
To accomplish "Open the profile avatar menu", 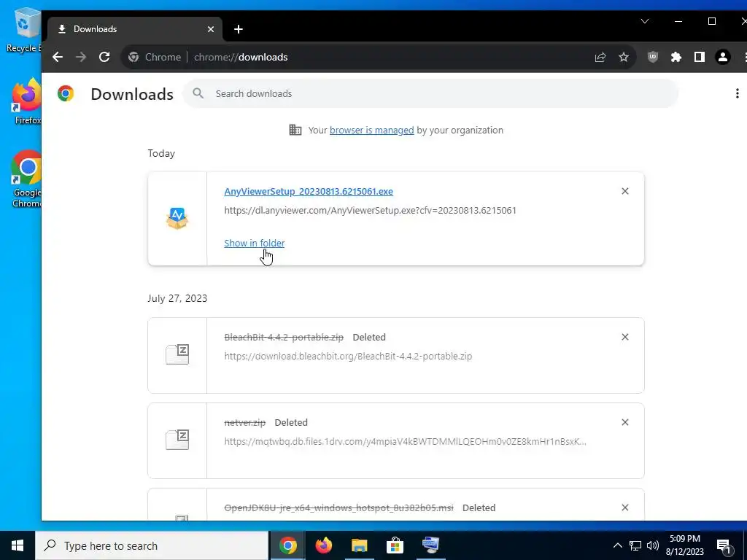I will coord(723,57).
